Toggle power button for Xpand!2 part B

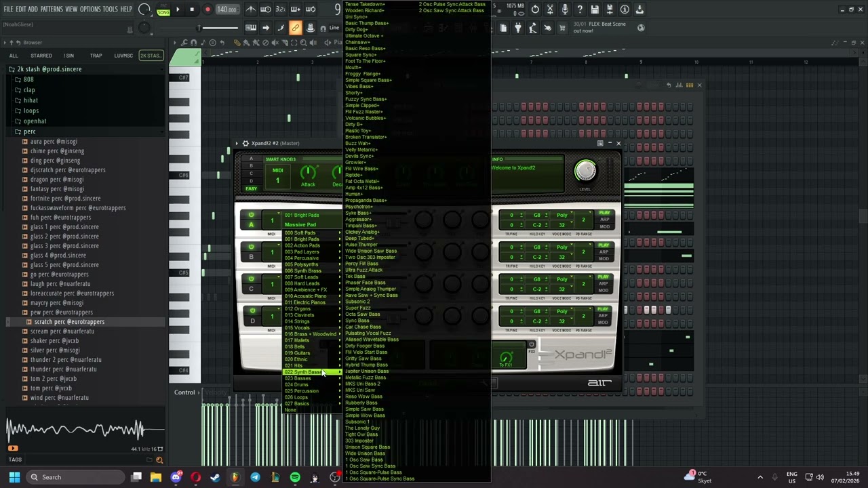252,247
